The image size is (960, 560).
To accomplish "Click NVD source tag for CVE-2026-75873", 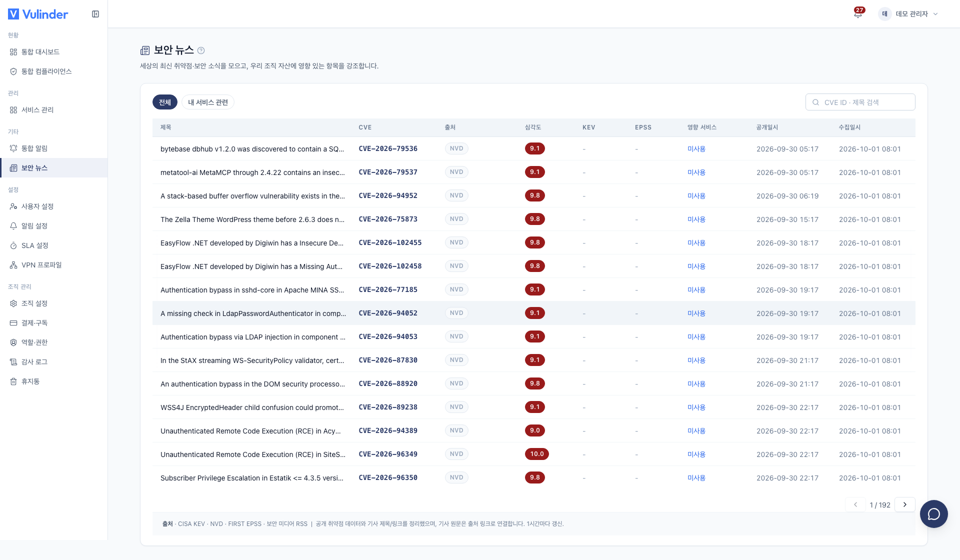I will pyautogui.click(x=456, y=219).
